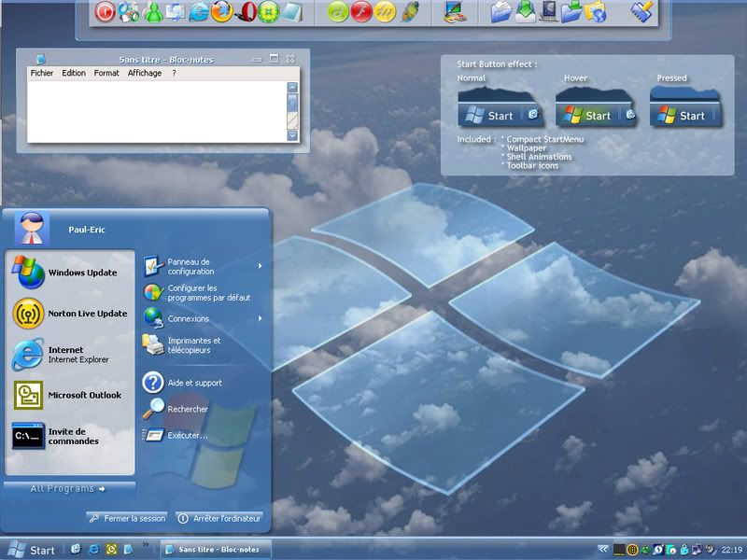Open Affichage menu in Bloc-notes
The image size is (747, 560).
click(145, 73)
